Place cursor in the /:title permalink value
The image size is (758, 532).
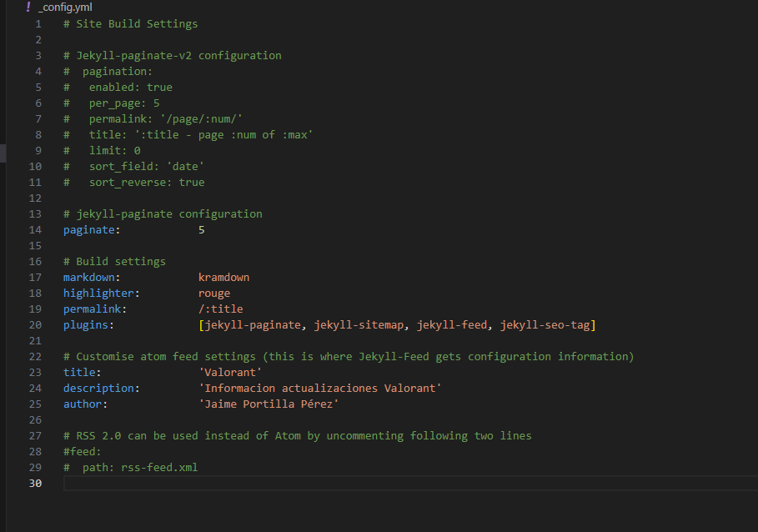tap(219, 309)
